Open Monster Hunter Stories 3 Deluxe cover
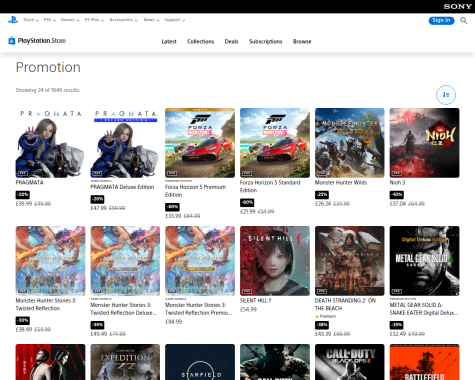475x380 pixels. [x=125, y=261]
